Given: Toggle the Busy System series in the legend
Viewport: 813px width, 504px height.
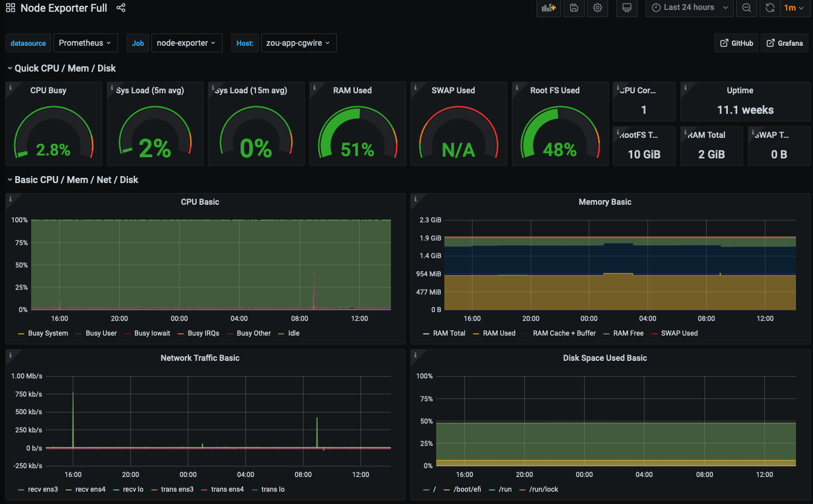Looking at the screenshot, I should (48, 333).
